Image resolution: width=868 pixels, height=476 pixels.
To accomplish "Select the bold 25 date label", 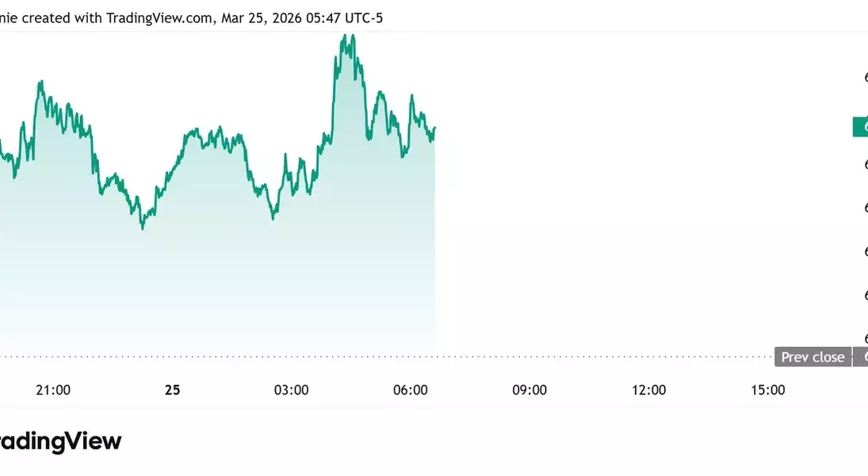I will pyautogui.click(x=172, y=390).
